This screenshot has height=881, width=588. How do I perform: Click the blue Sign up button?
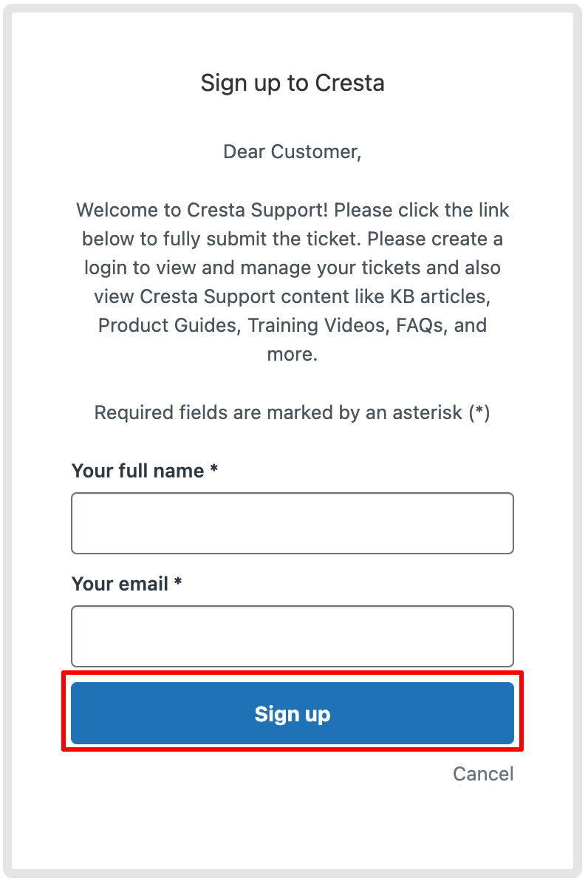coord(292,713)
